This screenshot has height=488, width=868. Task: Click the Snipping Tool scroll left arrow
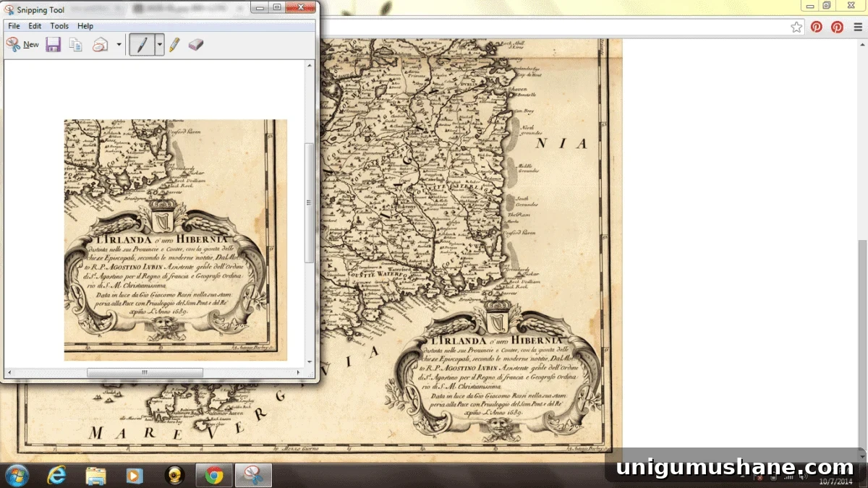(x=9, y=372)
